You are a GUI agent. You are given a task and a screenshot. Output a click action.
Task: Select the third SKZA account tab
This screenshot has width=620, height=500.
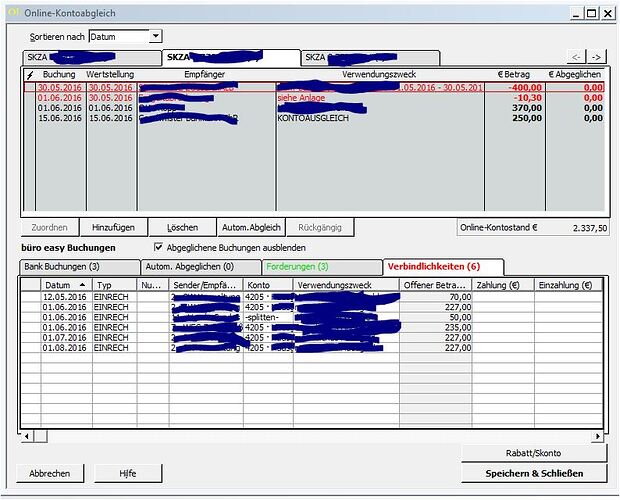370,57
